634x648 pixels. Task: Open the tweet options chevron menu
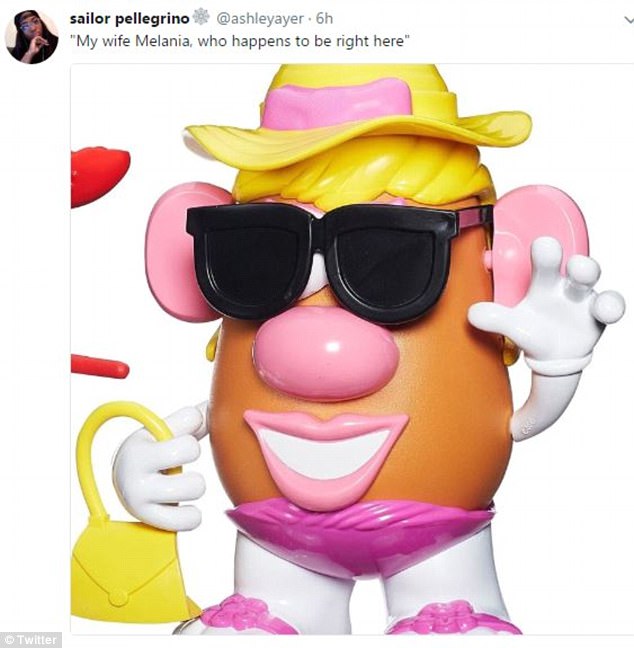tap(629, 20)
